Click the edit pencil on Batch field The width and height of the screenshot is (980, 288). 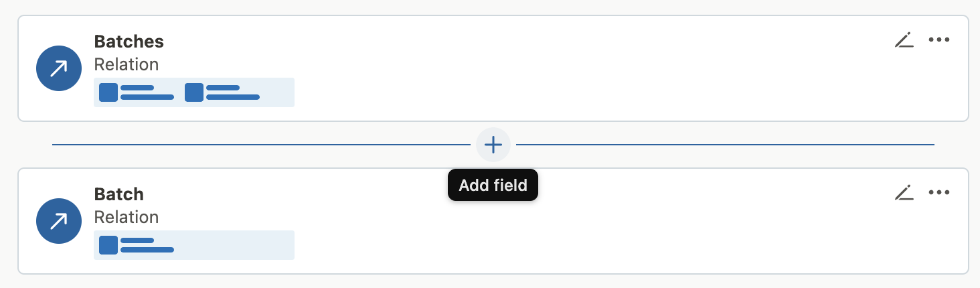(904, 193)
